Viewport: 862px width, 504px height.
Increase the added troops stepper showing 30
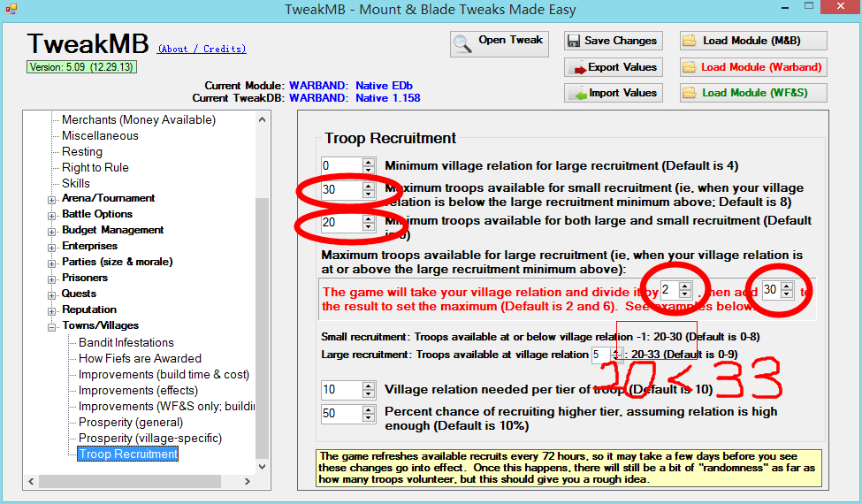pos(787,286)
